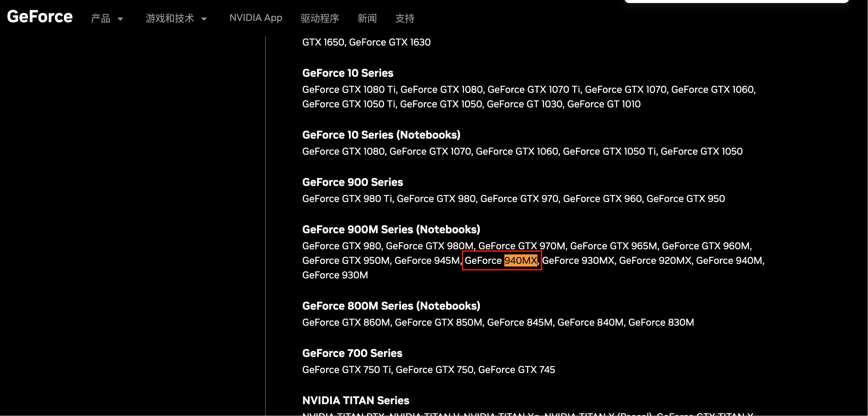This screenshot has height=416, width=868.
Task: Go to the 驱动程序 drivers page
Action: [319, 18]
